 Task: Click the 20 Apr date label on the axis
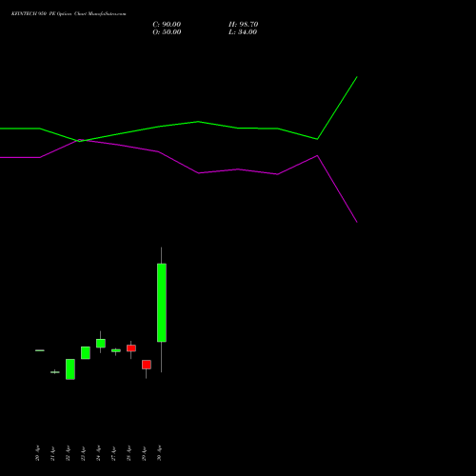(37, 453)
